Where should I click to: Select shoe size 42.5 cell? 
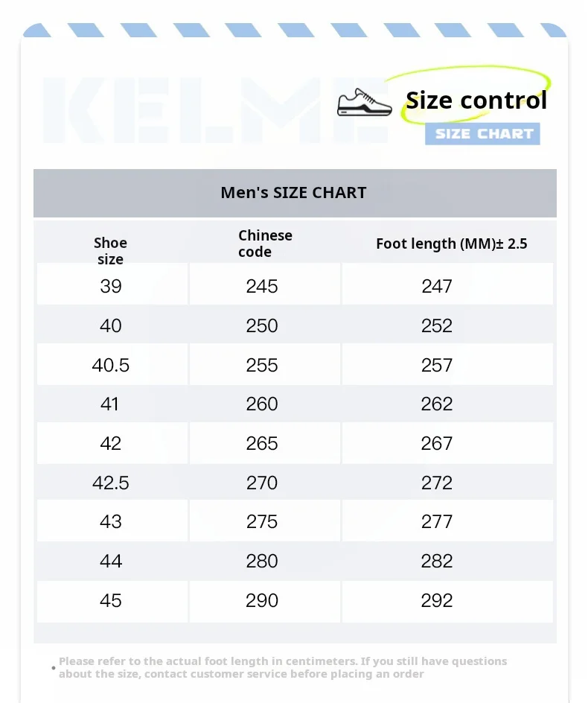(111, 483)
